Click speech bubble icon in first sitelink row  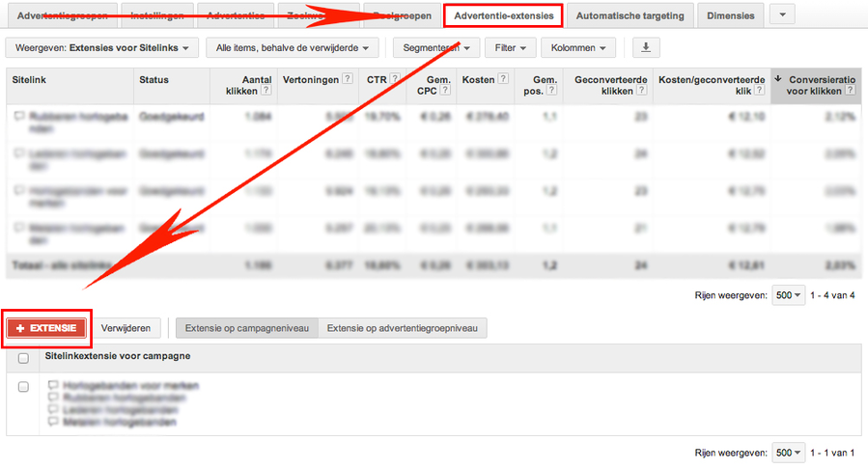coord(19,116)
